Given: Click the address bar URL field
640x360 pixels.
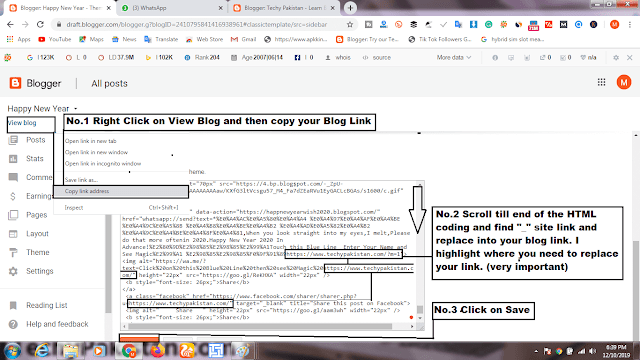Looking at the screenshot, I should click(x=197, y=24).
